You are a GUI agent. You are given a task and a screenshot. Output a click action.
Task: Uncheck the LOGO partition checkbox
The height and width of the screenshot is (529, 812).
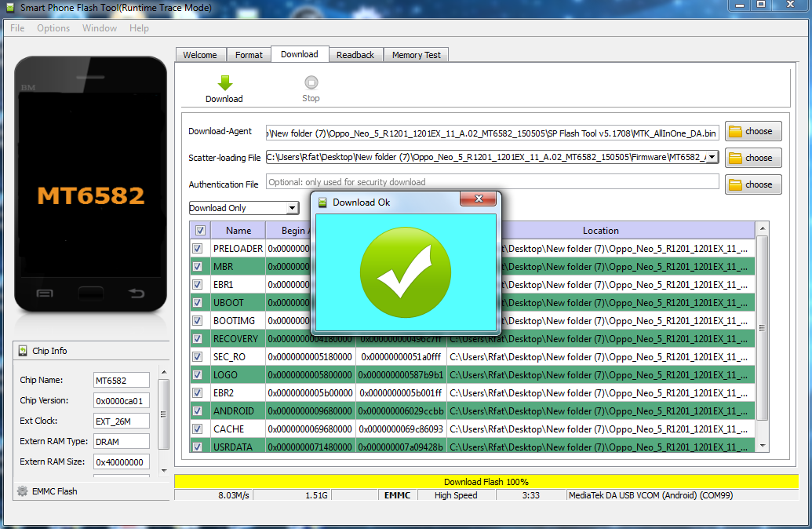tap(197, 374)
